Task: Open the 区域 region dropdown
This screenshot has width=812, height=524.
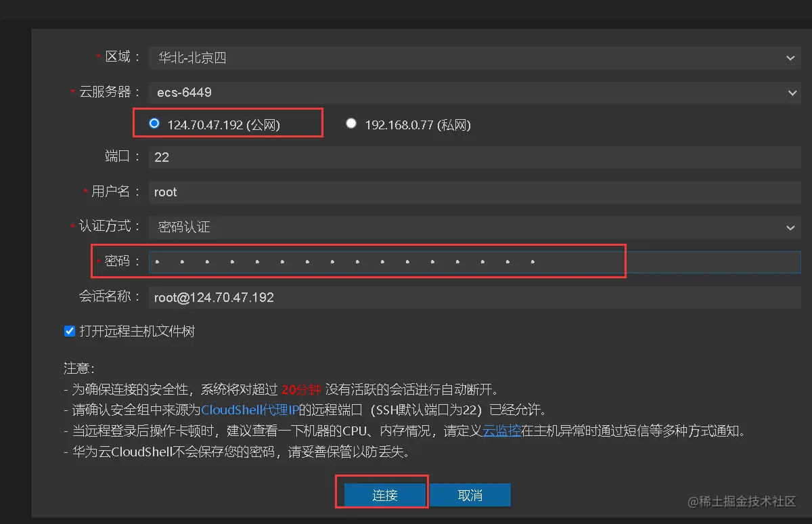Action: click(475, 58)
